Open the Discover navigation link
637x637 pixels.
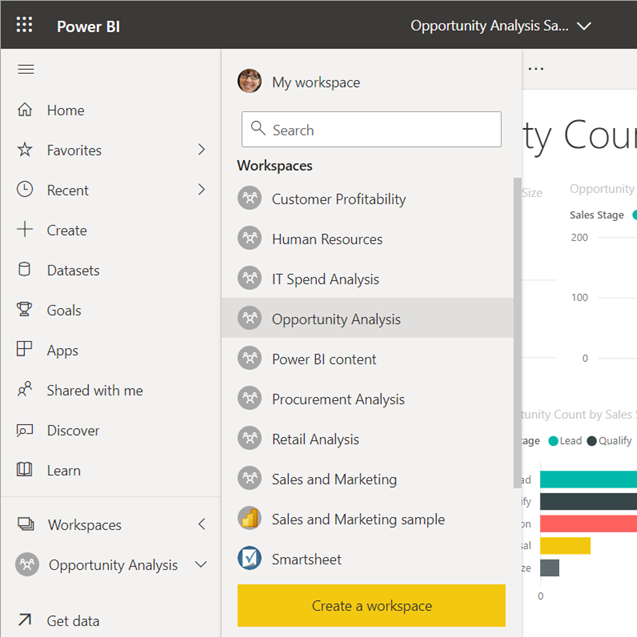pyautogui.click(x=73, y=431)
